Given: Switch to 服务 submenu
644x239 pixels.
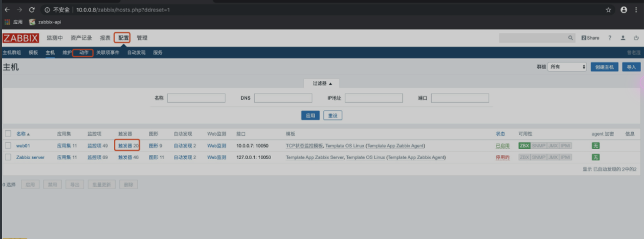Looking at the screenshot, I should (x=158, y=53).
